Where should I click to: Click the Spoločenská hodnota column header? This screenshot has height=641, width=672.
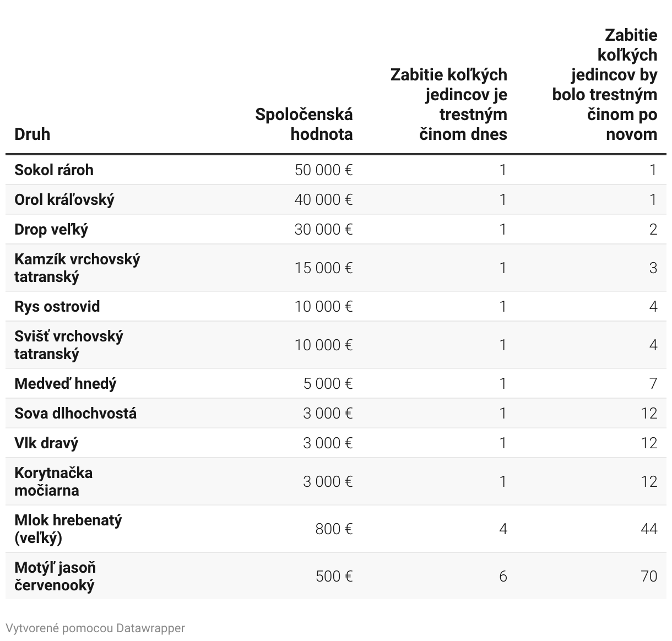click(x=304, y=124)
